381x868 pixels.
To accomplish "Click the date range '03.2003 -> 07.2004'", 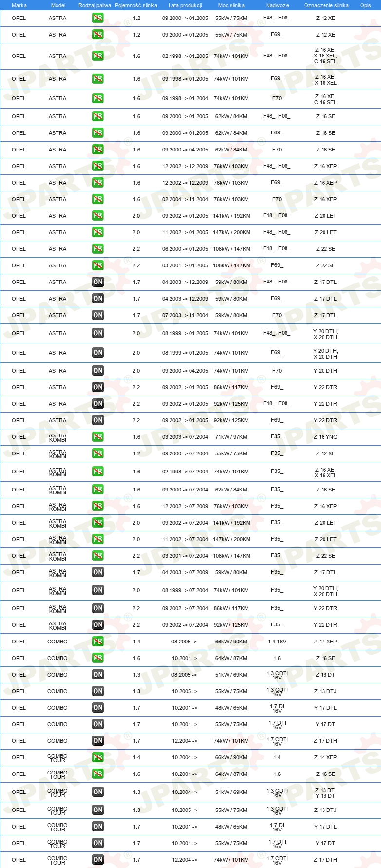I will point(185,437).
